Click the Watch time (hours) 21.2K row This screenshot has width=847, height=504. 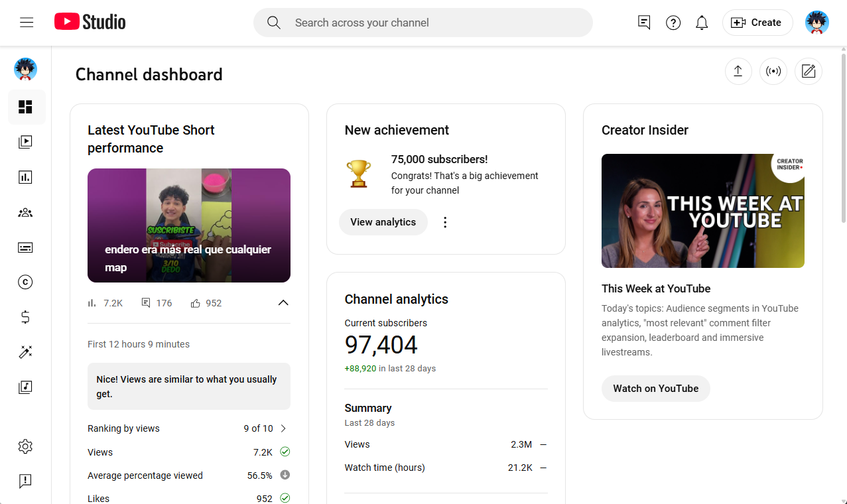click(x=446, y=468)
